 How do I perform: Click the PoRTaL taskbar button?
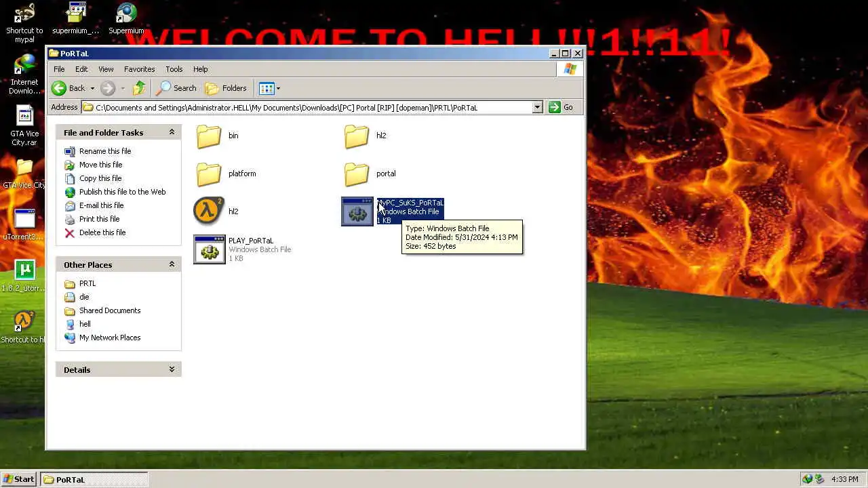pyautogui.click(x=93, y=479)
